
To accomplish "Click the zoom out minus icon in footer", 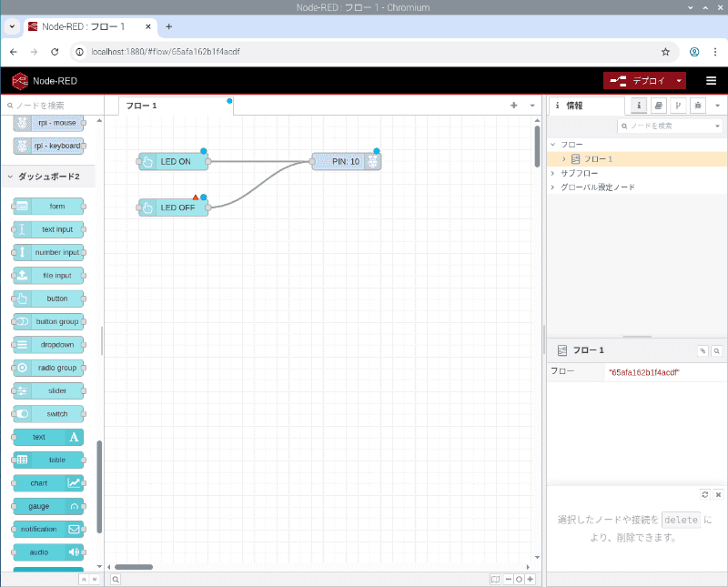I will (509, 579).
